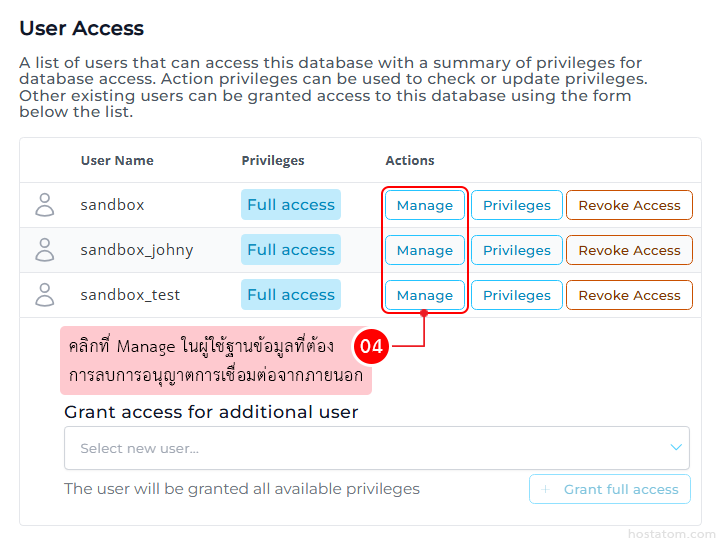
Task: Click the plus icon in Grant full access
Action: point(545,489)
